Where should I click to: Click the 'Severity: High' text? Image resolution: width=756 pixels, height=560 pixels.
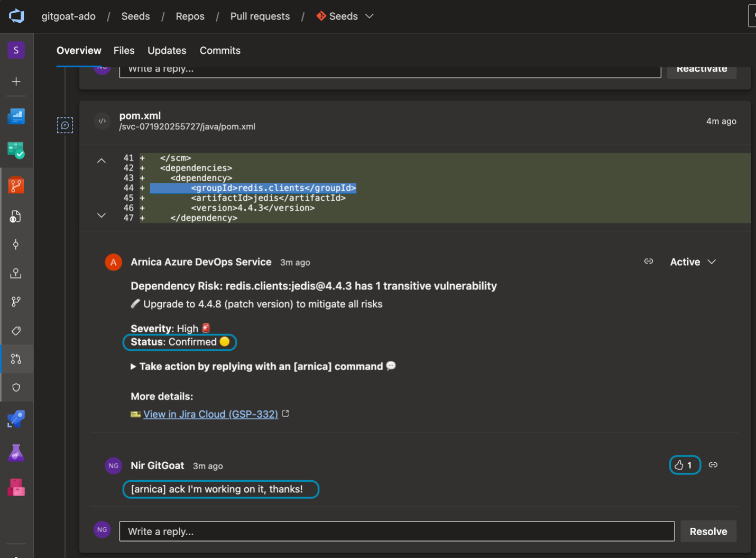click(164, 329)
